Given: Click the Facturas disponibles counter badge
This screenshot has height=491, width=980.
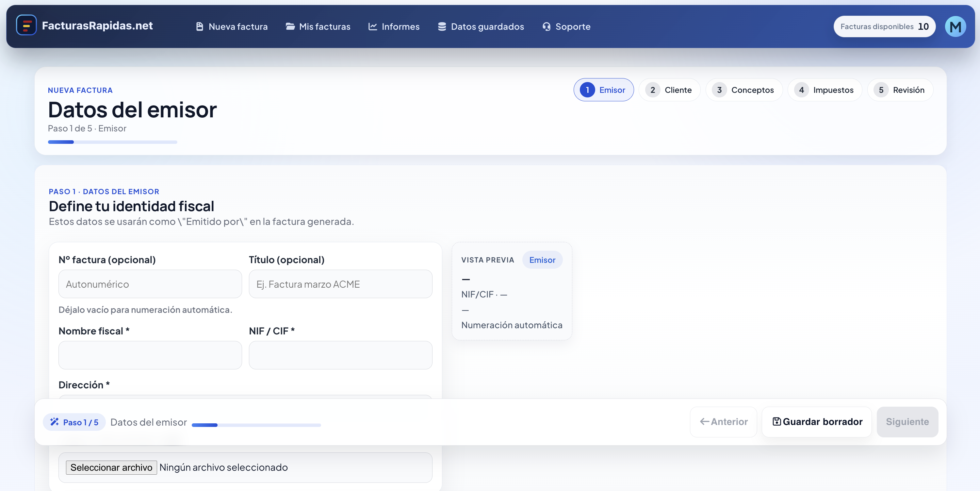Looking at the screenshot, I should pos(884,27).
